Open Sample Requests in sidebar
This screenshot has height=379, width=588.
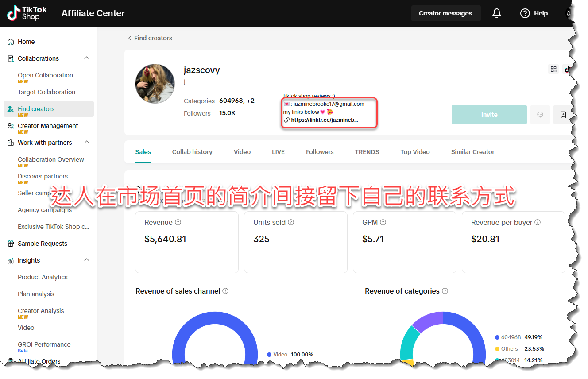[43, 244]
